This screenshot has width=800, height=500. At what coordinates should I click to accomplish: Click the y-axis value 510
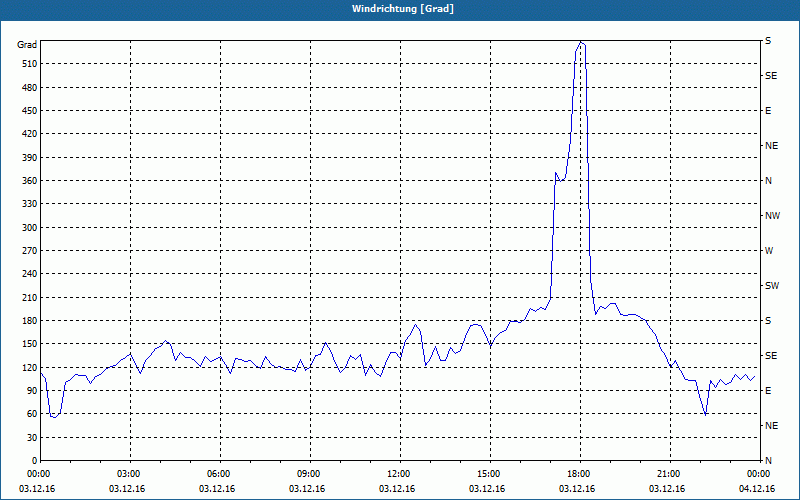(x=30, y=64)
